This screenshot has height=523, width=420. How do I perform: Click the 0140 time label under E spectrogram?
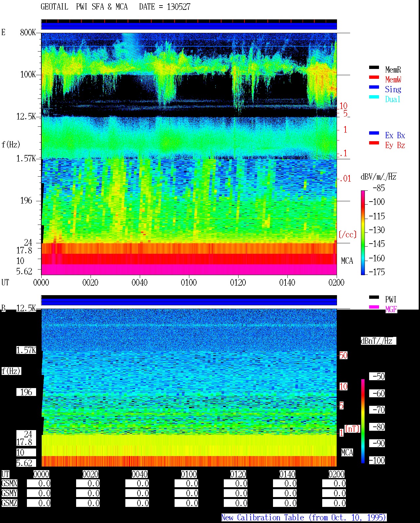pyautogui.click(x=287, y=283)
